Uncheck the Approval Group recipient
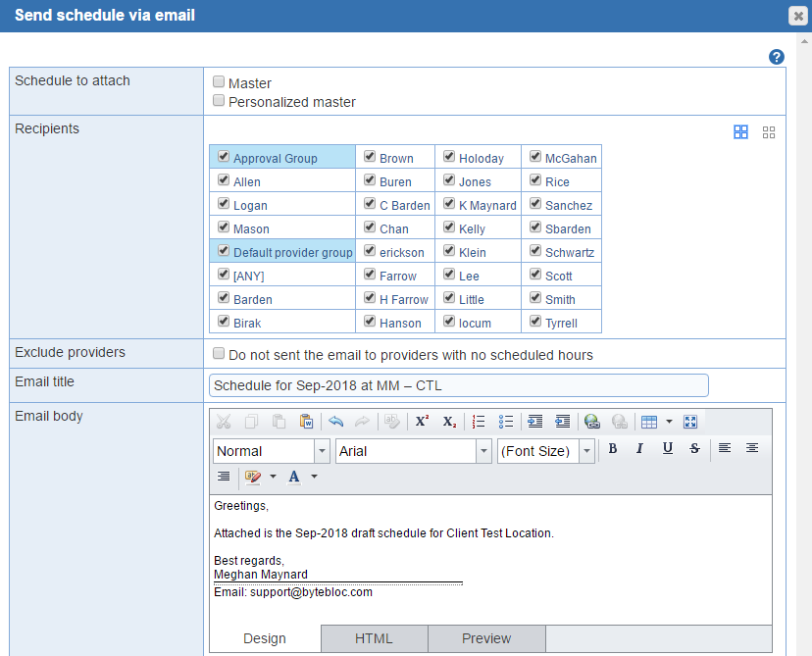This screenshot has height=656, width=812. (x=224, y=156)
